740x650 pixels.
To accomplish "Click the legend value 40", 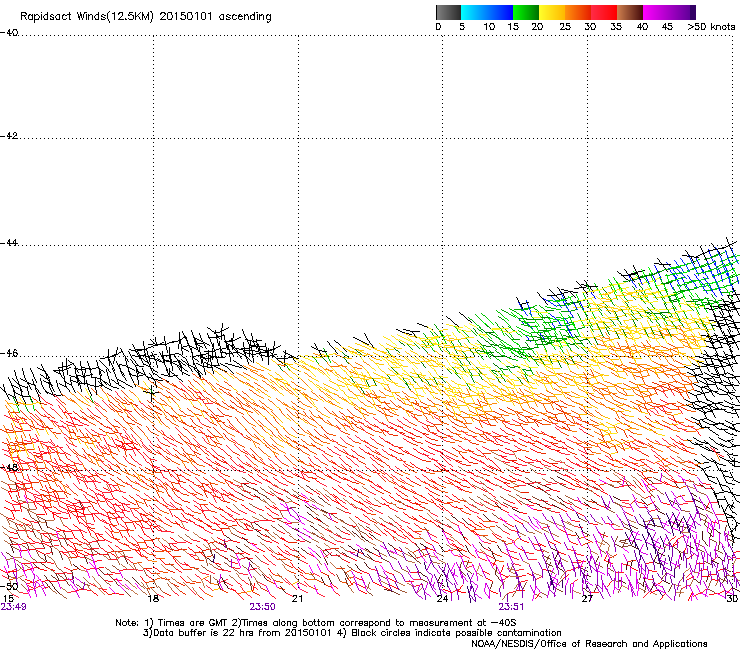I will tap(642, 27).
